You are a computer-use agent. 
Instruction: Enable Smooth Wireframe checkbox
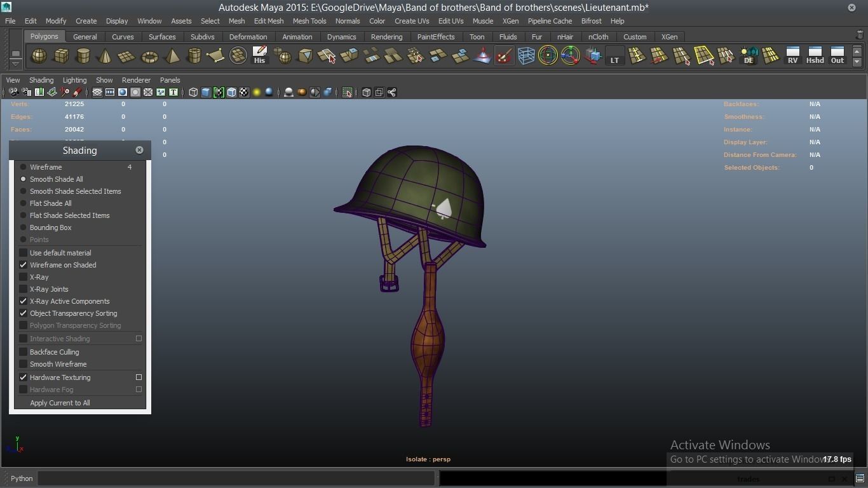point(24,364)
